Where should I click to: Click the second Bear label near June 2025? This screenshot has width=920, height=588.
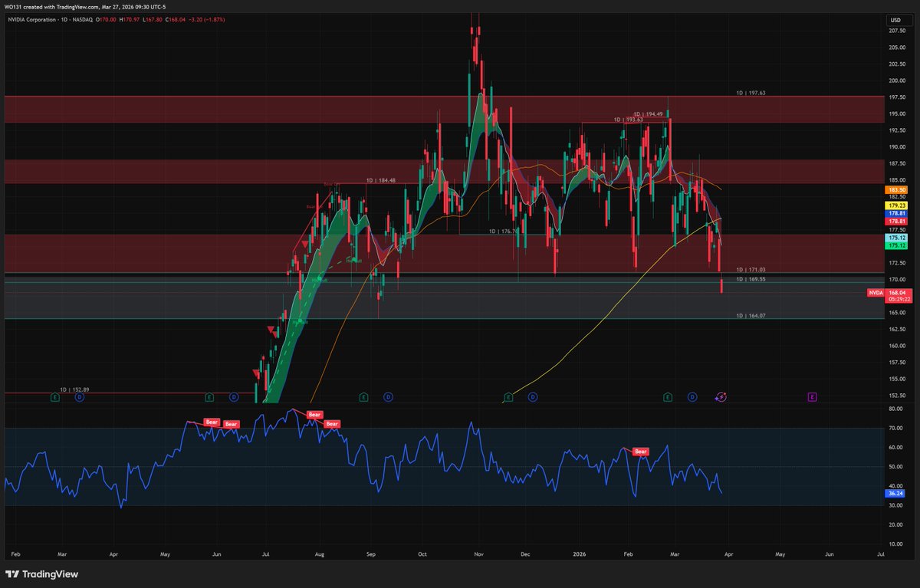232,424
